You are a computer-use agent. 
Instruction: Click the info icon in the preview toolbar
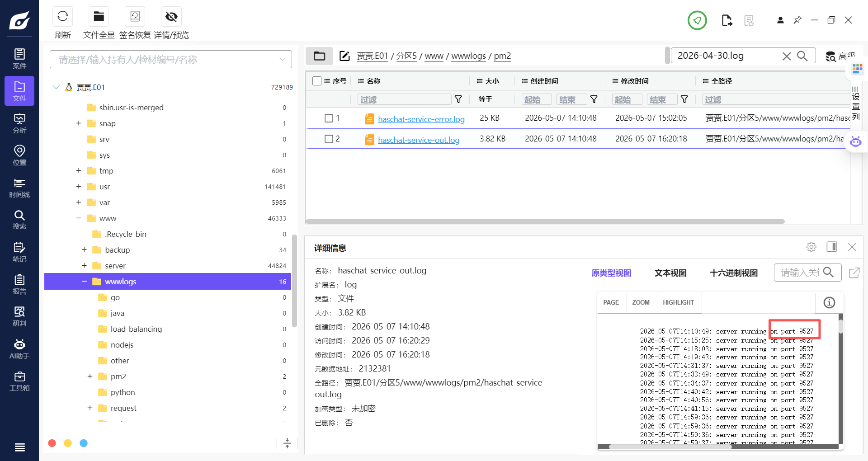829,303
